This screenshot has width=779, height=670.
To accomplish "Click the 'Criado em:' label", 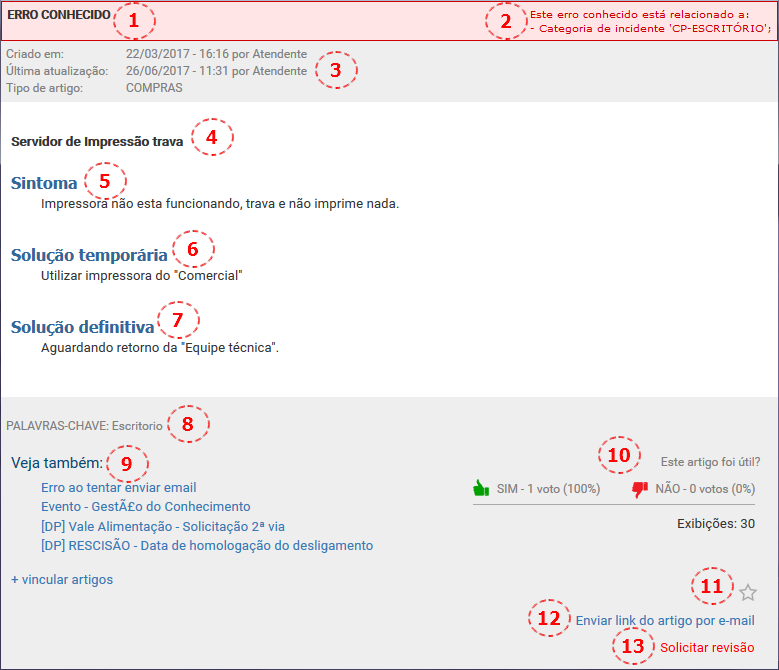I will click(35, 54).
